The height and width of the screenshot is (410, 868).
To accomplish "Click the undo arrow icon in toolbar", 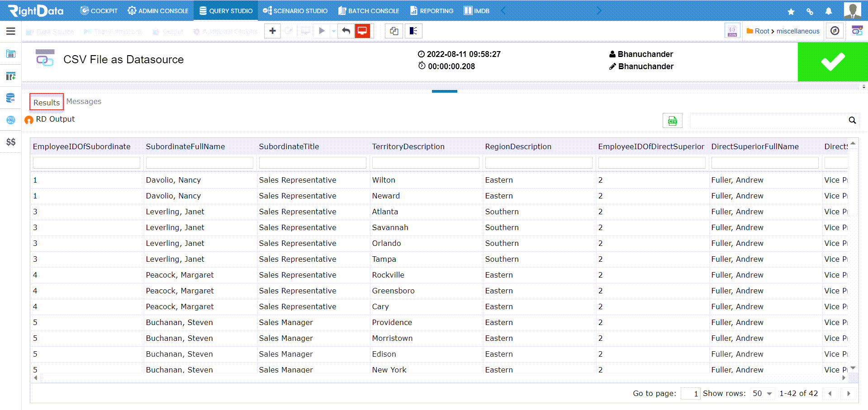I will [x=346, y=31].
